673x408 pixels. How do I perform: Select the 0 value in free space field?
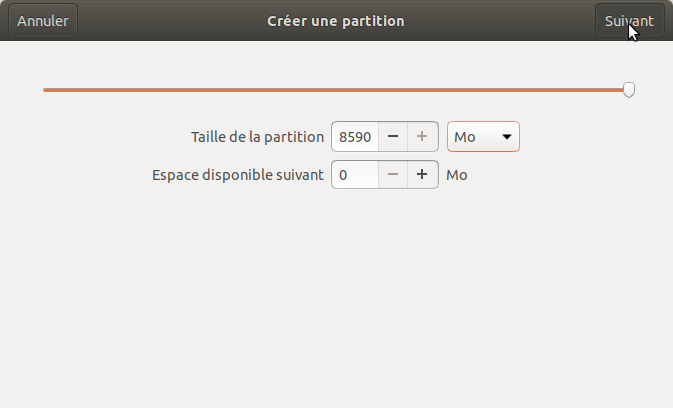pos(343,175)
